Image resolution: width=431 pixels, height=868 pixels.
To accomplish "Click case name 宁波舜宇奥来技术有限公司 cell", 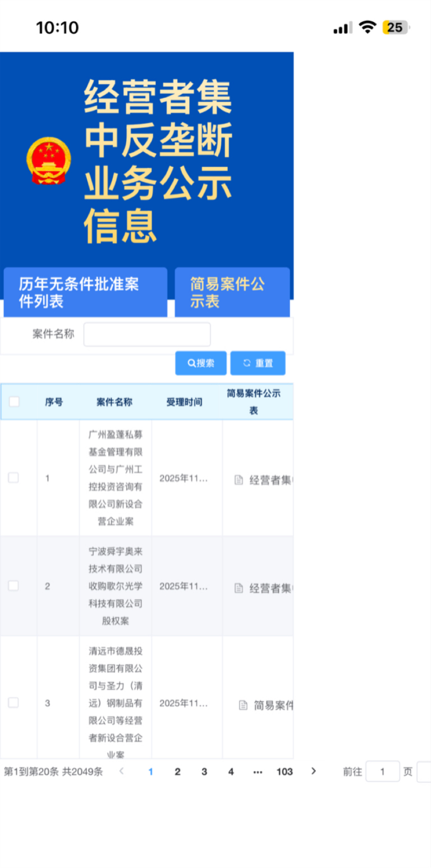I will 116,586.
